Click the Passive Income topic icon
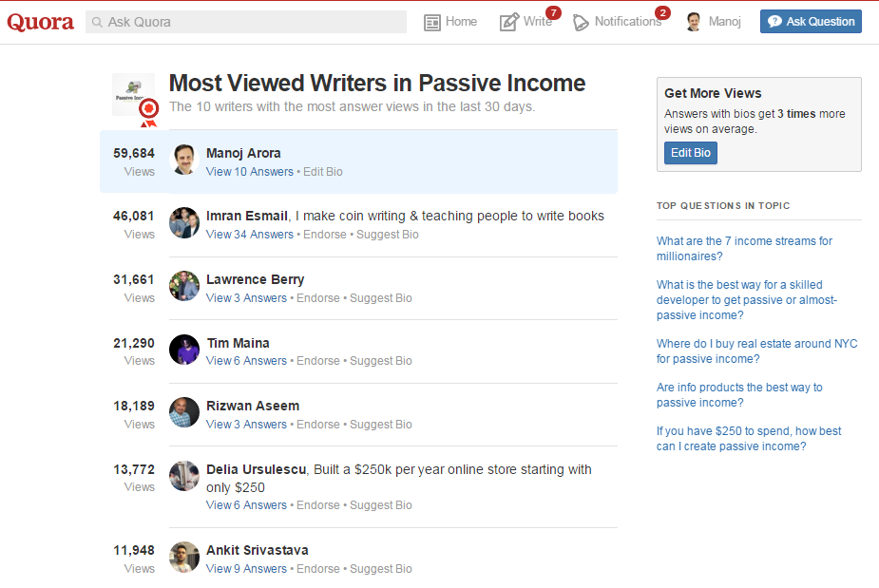The width and height of the screenshot is (879, 588). [x=133, y=95]
